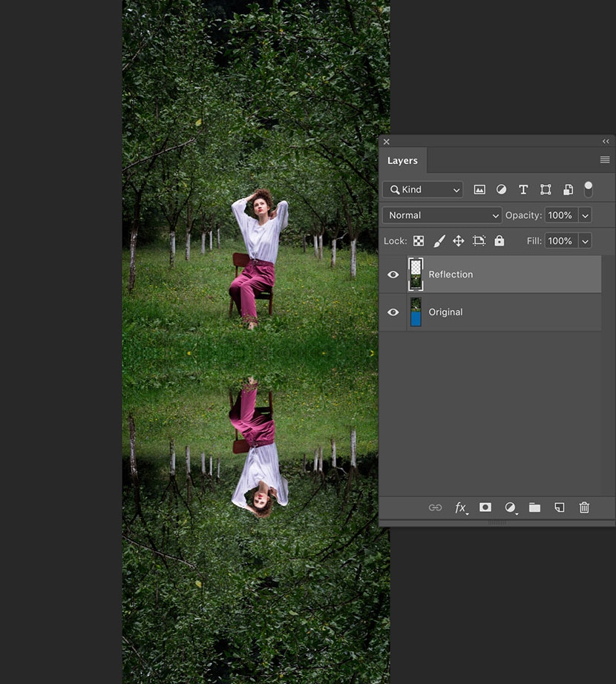The height and width of the screenshot is (684, 616).
Task: Open the Kind filter type dropdown
Action: (x=423, y=190)
